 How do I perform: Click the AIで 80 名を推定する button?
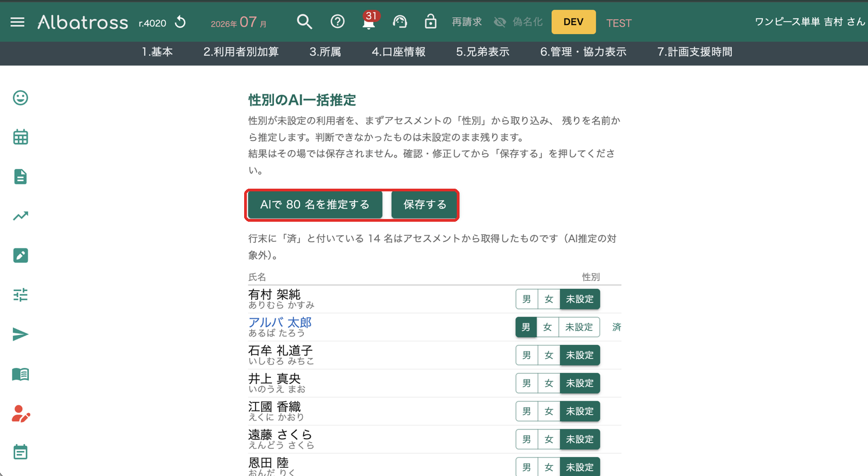tap(315, 205)
